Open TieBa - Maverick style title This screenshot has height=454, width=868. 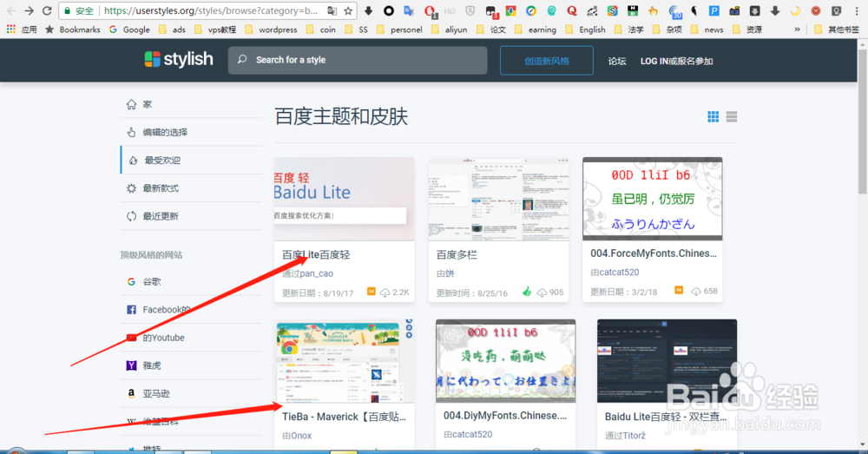[x=344, y=417]
